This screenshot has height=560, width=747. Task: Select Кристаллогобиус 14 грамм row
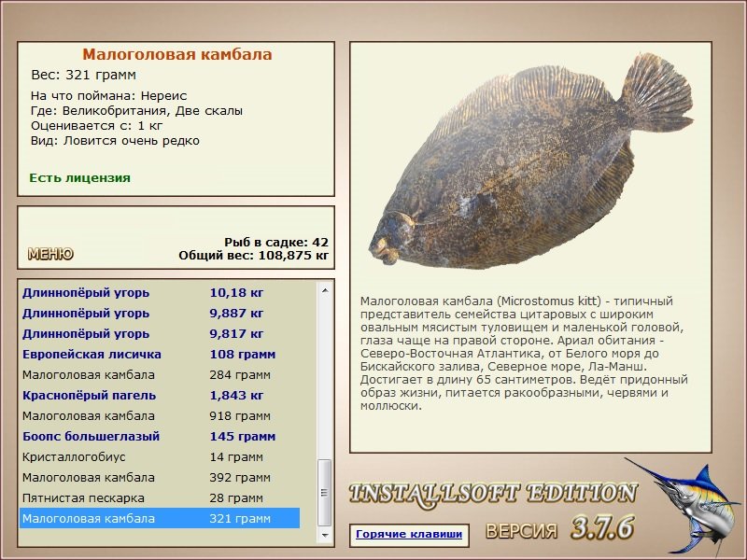(160, 456)
